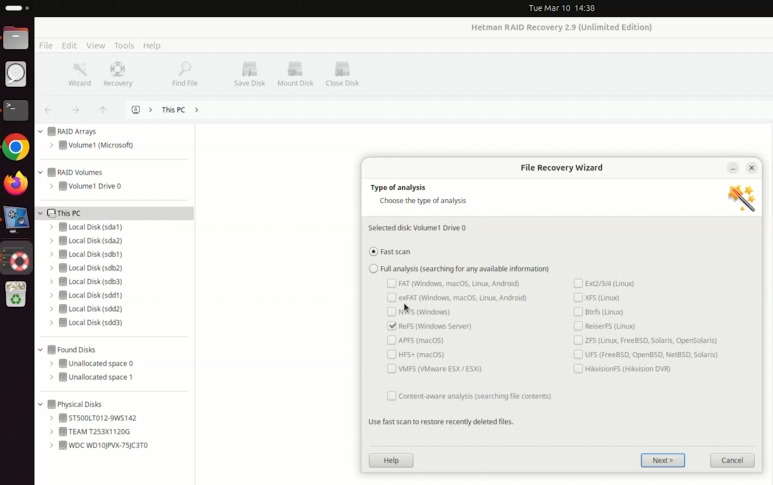Click the Unallocated space 1 icon
Viewport: 773px width, 485px height.
pos(63,377)
